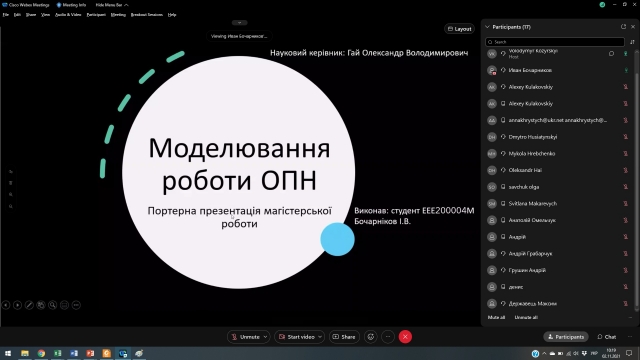Click muted mic icon for savchuk olga
640x360 pixels.
pyautogui.click(x=625, y=187)
